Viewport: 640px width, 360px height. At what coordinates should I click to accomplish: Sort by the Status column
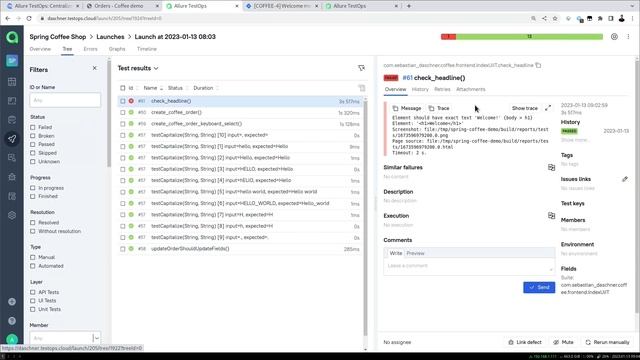[x=178, y=88]
